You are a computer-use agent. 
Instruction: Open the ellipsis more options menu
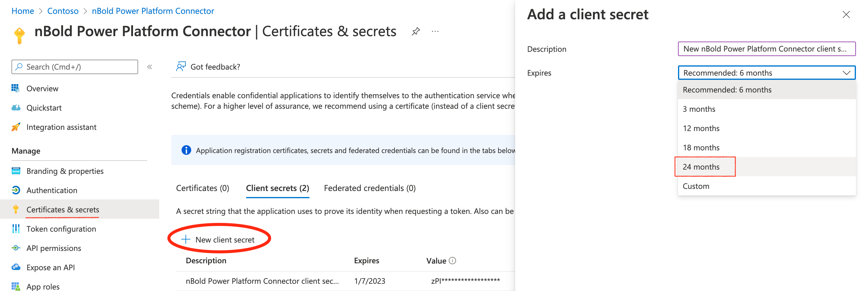pos(435,32)
